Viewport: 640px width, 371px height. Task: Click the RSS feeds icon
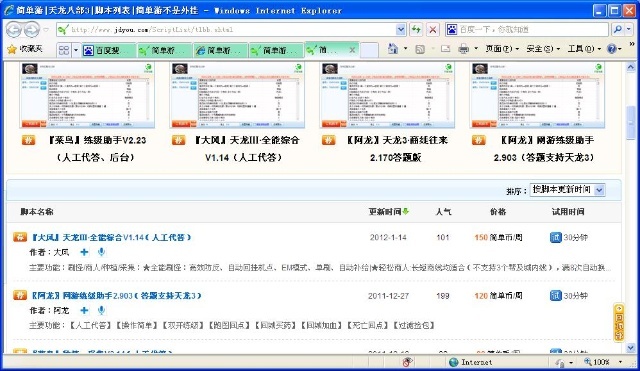pyautogui.click(x=420, y=49)
